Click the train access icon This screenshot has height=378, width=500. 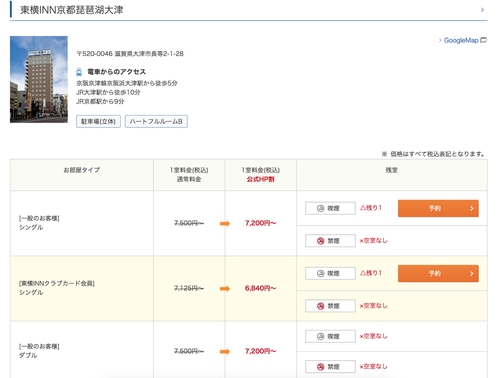(79, 72)
